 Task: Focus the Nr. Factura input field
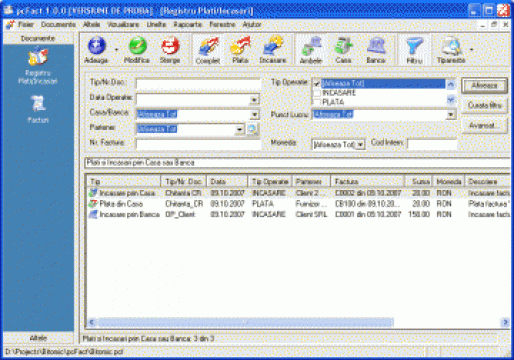(198, 144)
